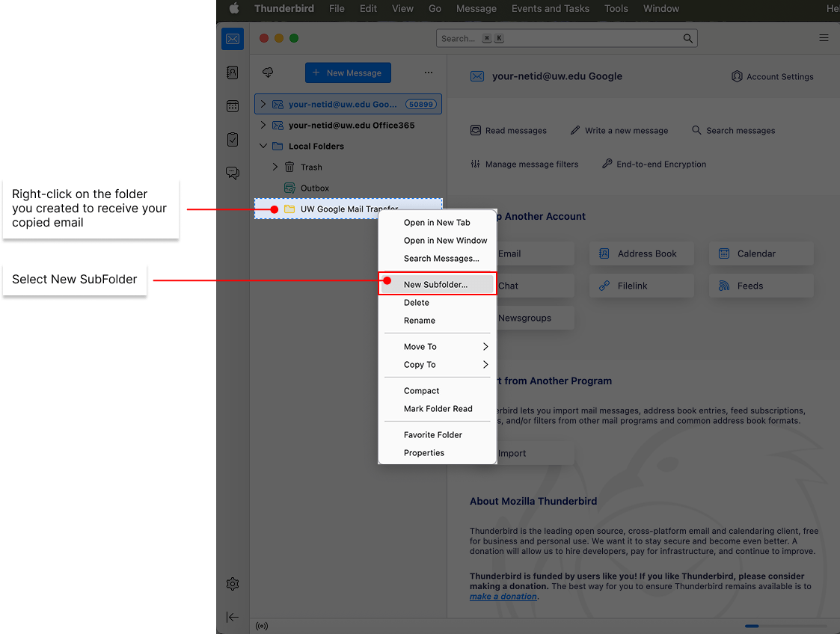Collapse the Local Folders tree
The image size is (840, 634).
coord(263,146)
